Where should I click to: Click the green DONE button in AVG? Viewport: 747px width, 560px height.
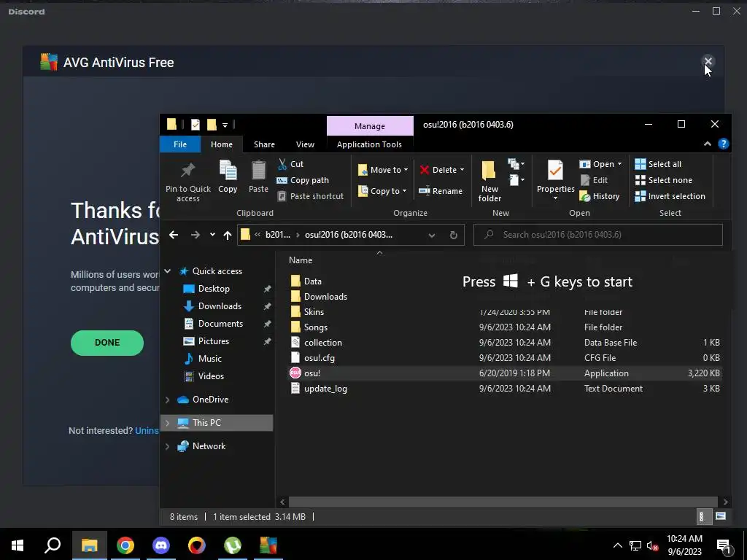click(107, 343)
